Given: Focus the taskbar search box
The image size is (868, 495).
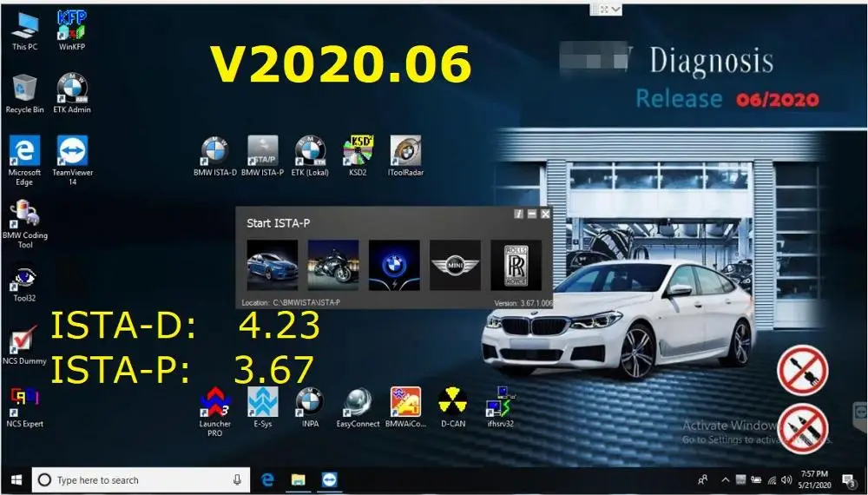Looking at the screenshot, I should (141, 480).
